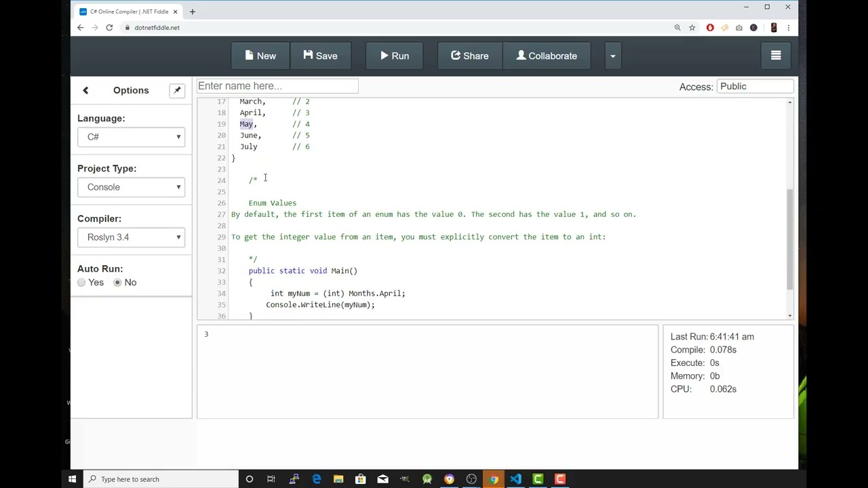868x488 pixels.
Task: Open the Compiler dropdown showing Roslyn 3.4
Action: (131, 237)
